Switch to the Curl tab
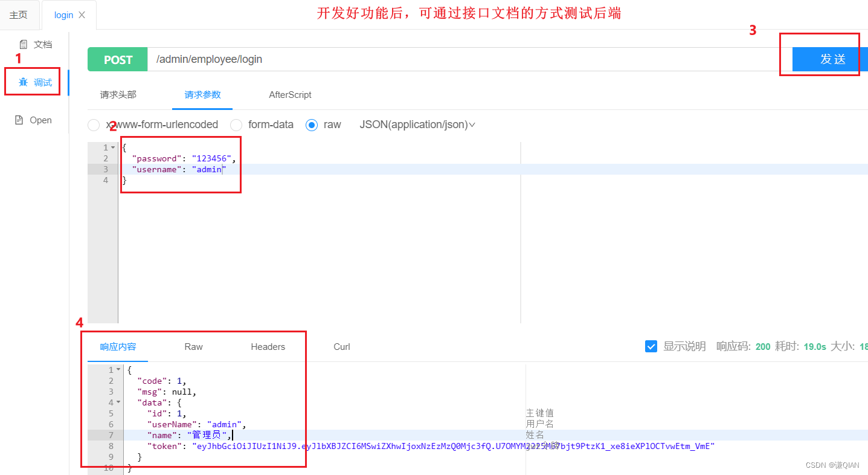868x475 pixels. point(342,346)
